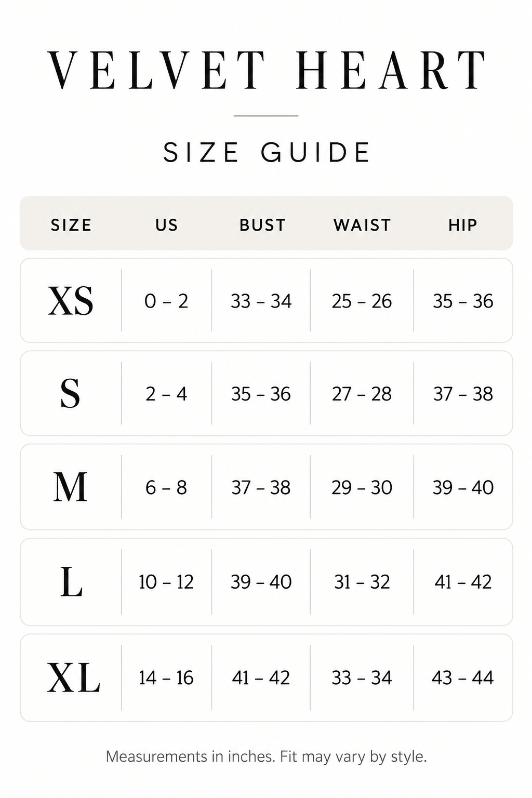Click the L size label
The width and height of the screenshot is (532, 798).
tap(71, 582)
